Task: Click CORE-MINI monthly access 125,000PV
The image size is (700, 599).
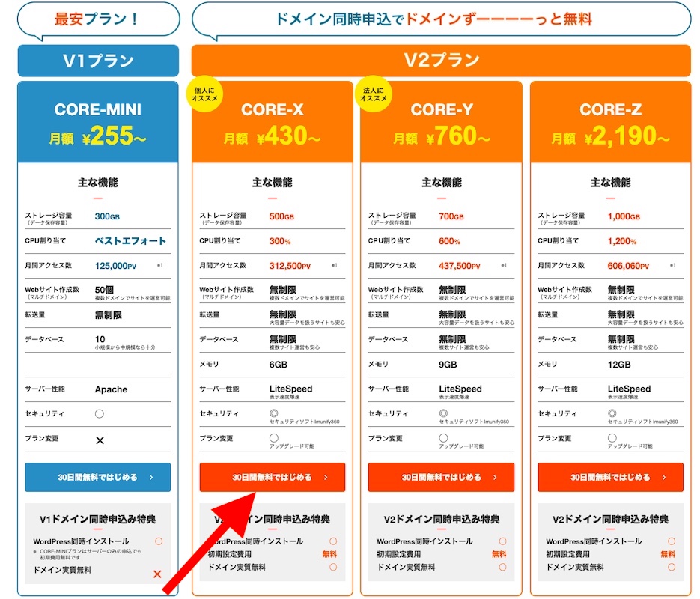Action: coord(115,266)
